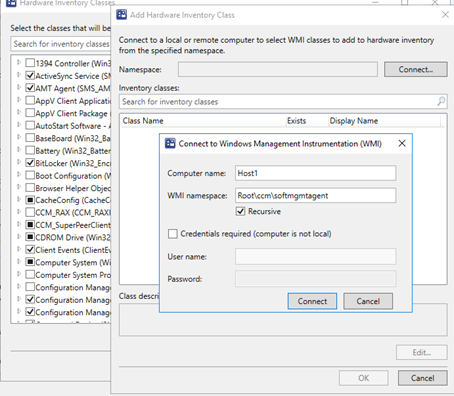Image resolution: width=454 pixels, height=396 pixels.
Task: Click Cancel in the WMI dialog
Action: [x=368, y=301]
